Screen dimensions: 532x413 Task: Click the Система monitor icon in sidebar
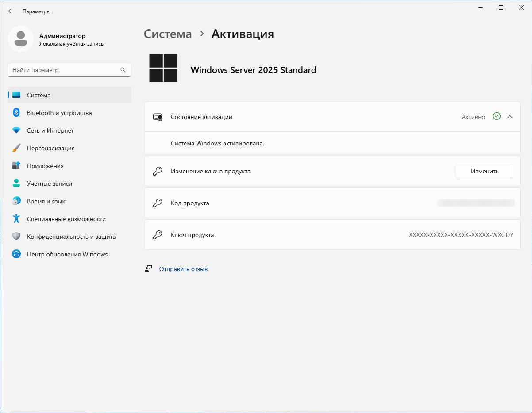pos(16,95)
